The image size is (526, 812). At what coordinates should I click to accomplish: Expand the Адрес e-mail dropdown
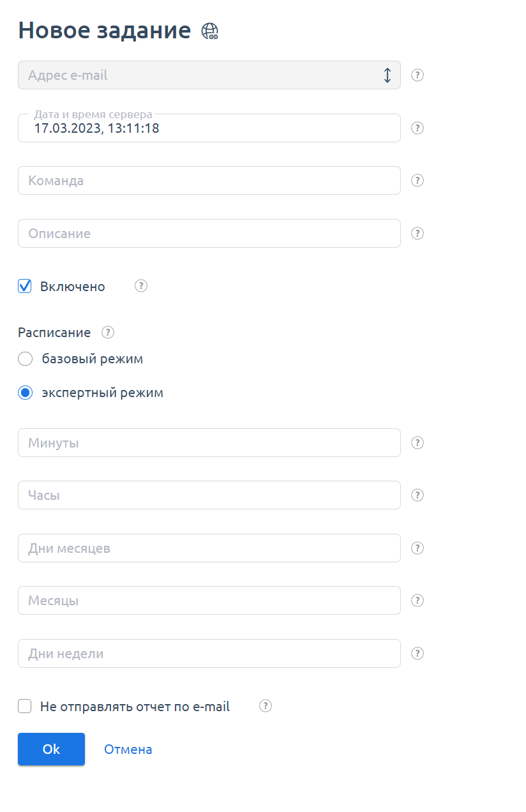pyautogui.click(x=209, y=75)
